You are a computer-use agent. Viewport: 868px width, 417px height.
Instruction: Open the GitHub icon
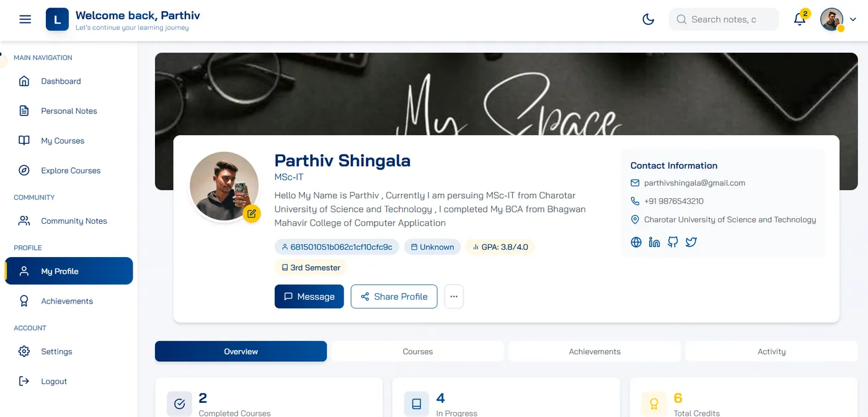click(x=673, y=242)
